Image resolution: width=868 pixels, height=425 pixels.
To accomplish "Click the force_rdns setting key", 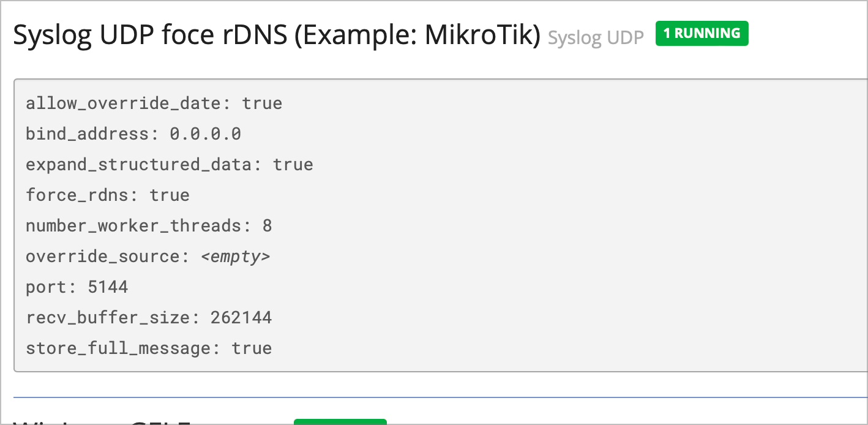I will point(76,195).
